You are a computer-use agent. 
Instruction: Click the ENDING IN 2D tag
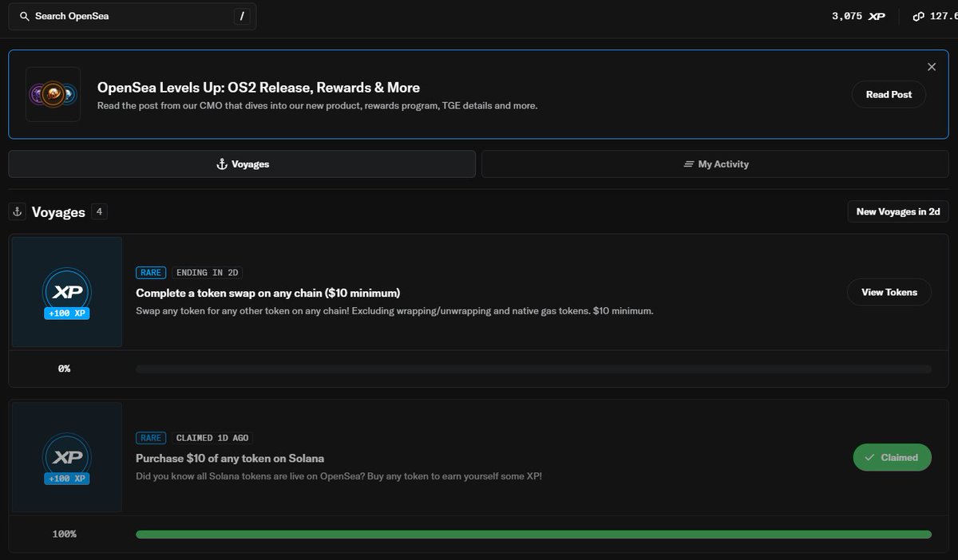[x=207, y=273]
